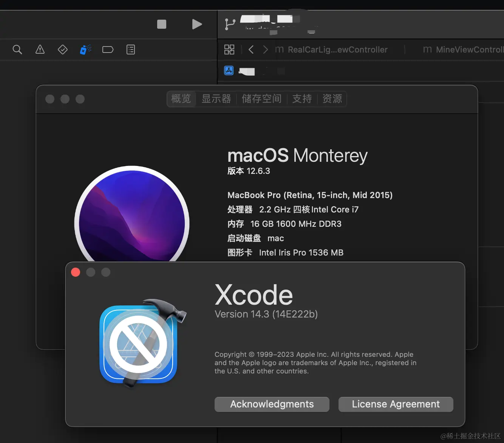Show the Issue navigator warning triangle
Image resolution: width=504 pixels, height=443 pixels.
tap(40, 50)
